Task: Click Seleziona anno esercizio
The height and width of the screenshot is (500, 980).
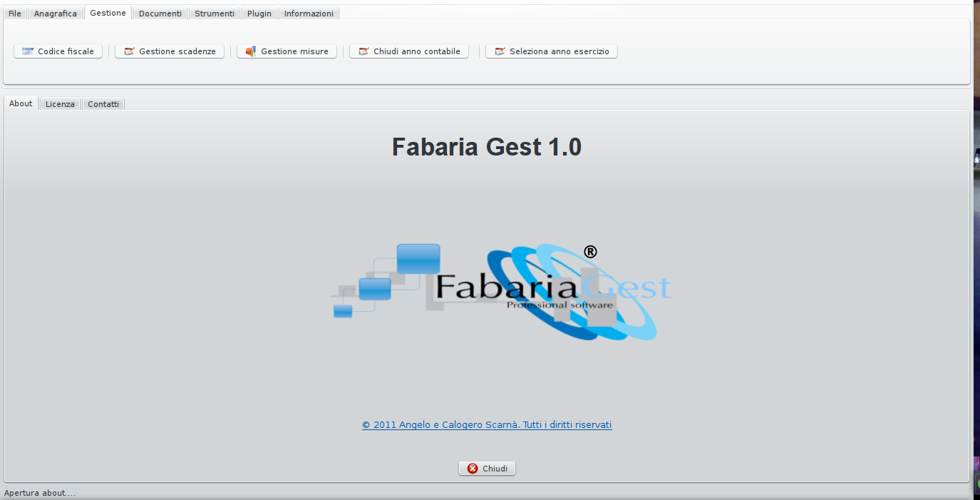Action: click(552, 51)
